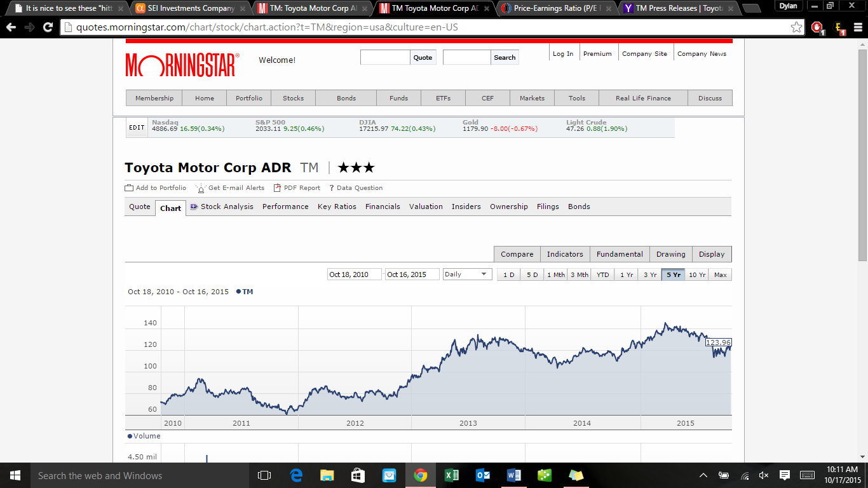The image size is (868, 488).
Task: Open Indicators chart menu
Action: coord(565,254)
